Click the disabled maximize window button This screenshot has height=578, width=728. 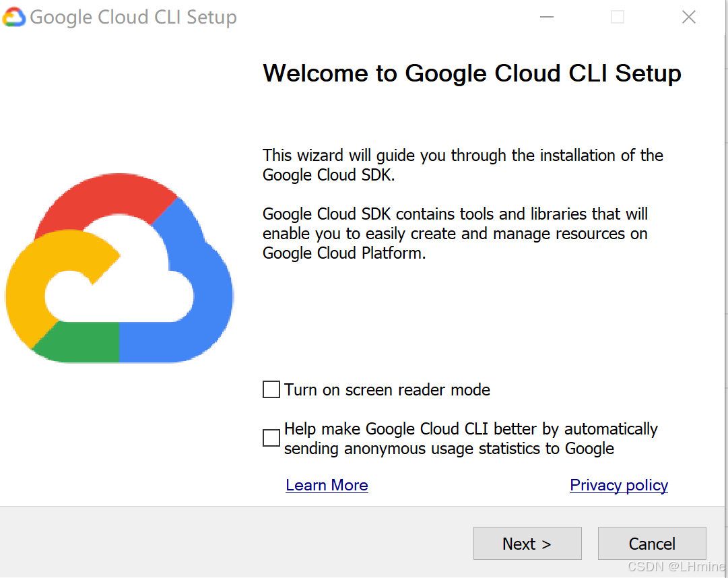click(x=618, y=17)
